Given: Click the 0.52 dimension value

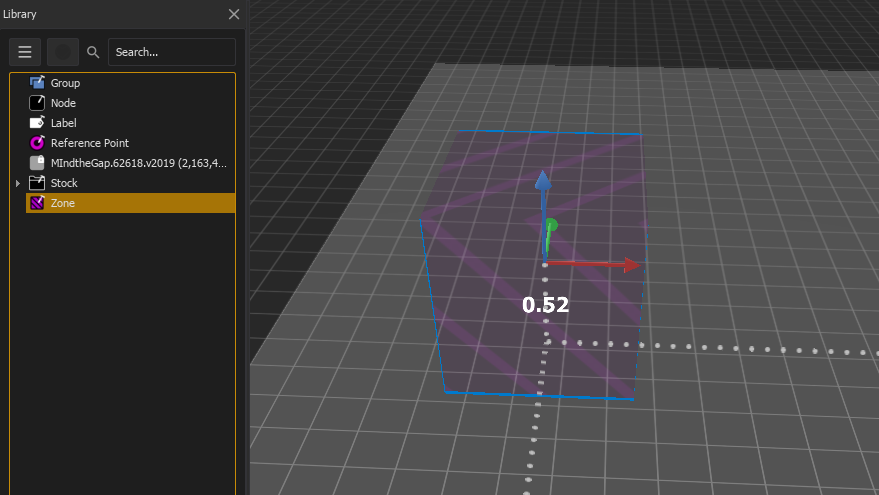Looking at the screenshot, I should tap(545, 305).
